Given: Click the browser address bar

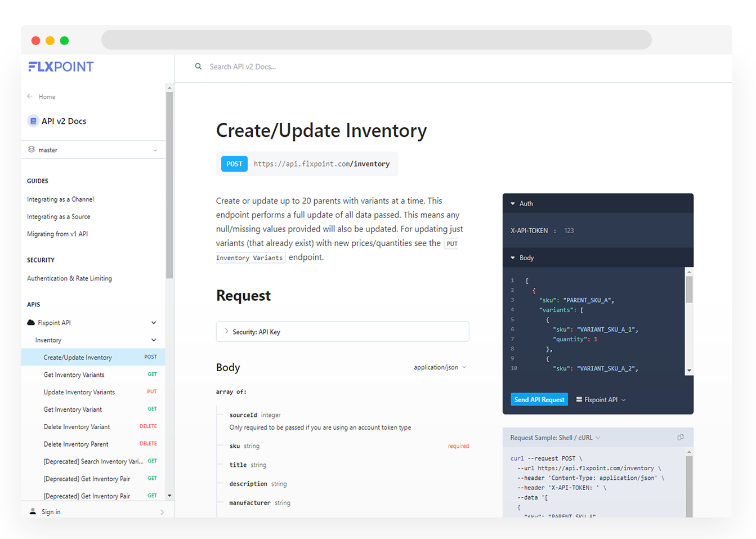Looking at the screenshot, I should [377, 40].
